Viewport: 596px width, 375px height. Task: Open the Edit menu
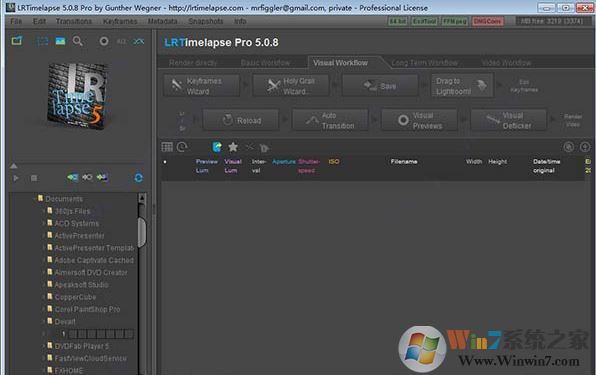pyautogui.click(x=39, y=21)
